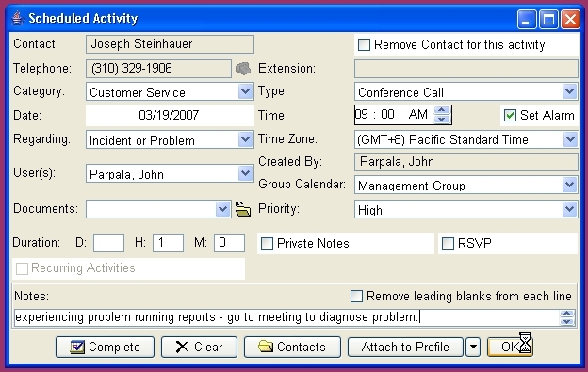Click the Java app icon in the title bar
This screenshot has height=372, width=588.
pyautogui.click(x=17, y=18)
